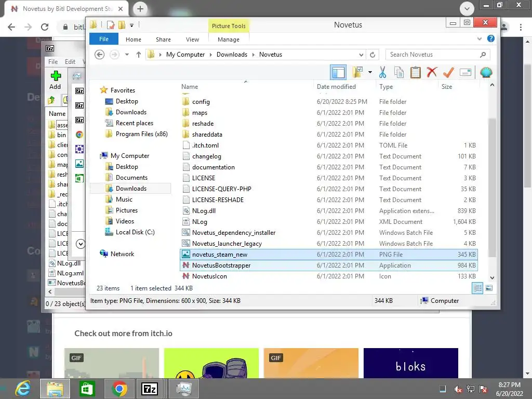The image size is (532, 399).
Task: Open Internet Explorer from the taskbar
Action: (x=23, y=389)
